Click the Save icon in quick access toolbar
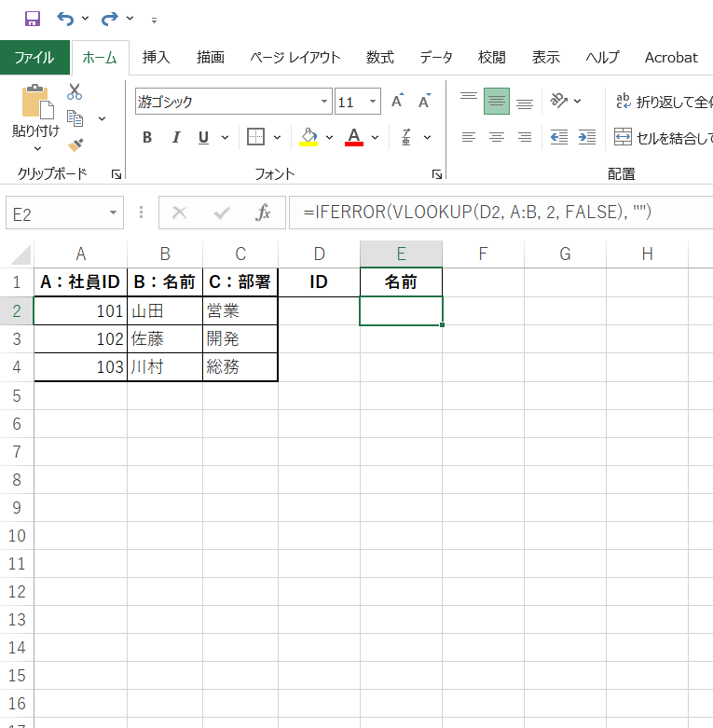713x728 pixels. coord(32,19)
